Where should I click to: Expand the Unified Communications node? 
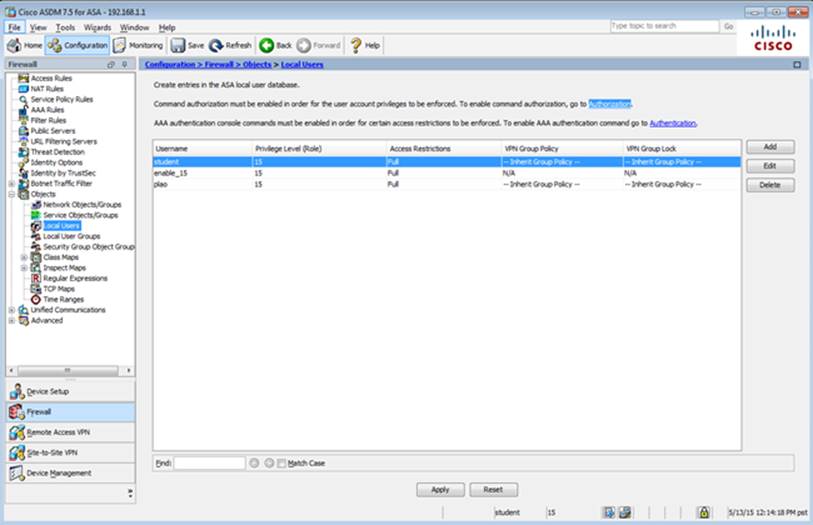tap(11, 310)
